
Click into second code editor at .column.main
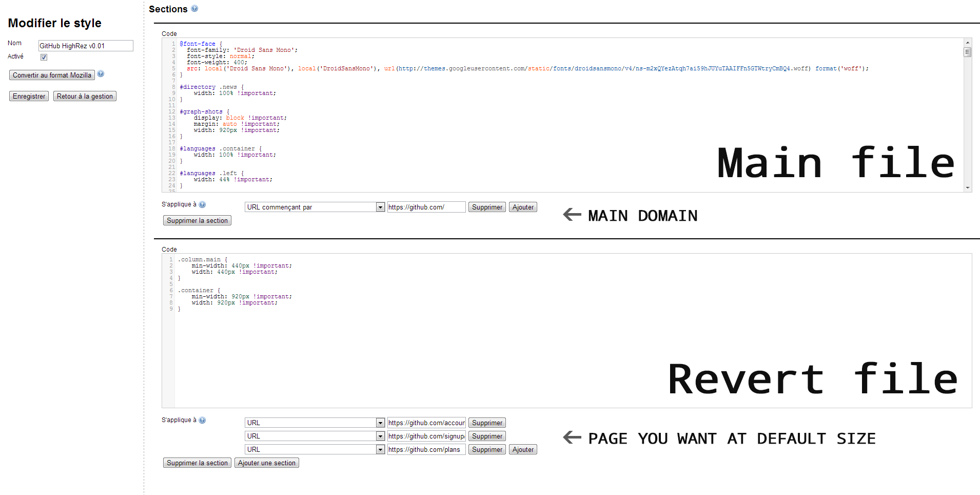click(203, 259)
